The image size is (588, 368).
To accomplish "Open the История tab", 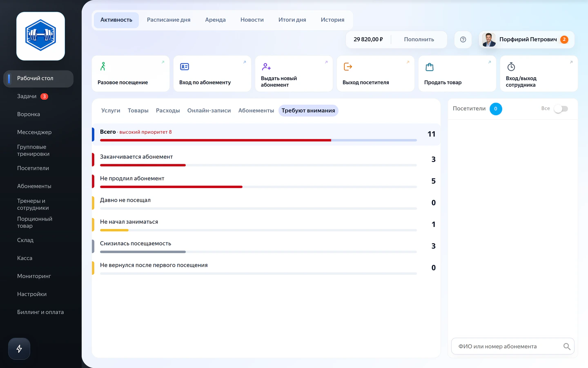I will 332,20.
